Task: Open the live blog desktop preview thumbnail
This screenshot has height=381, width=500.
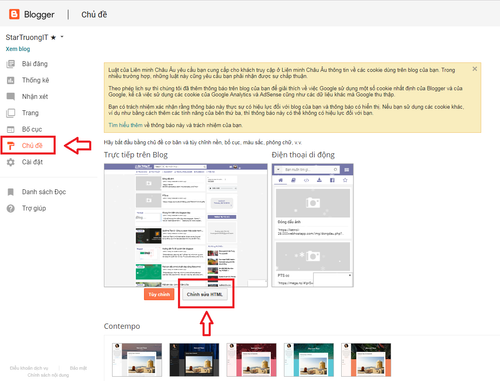Action: point(186,225)
